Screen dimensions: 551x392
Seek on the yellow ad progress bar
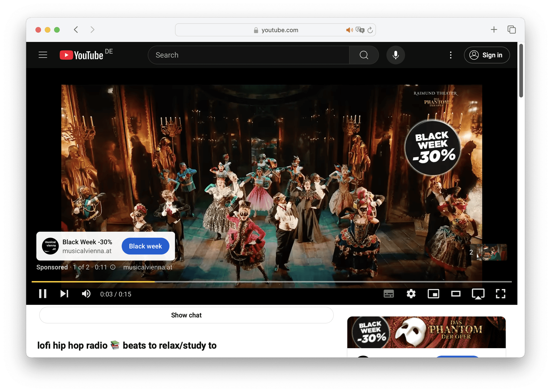271,282
